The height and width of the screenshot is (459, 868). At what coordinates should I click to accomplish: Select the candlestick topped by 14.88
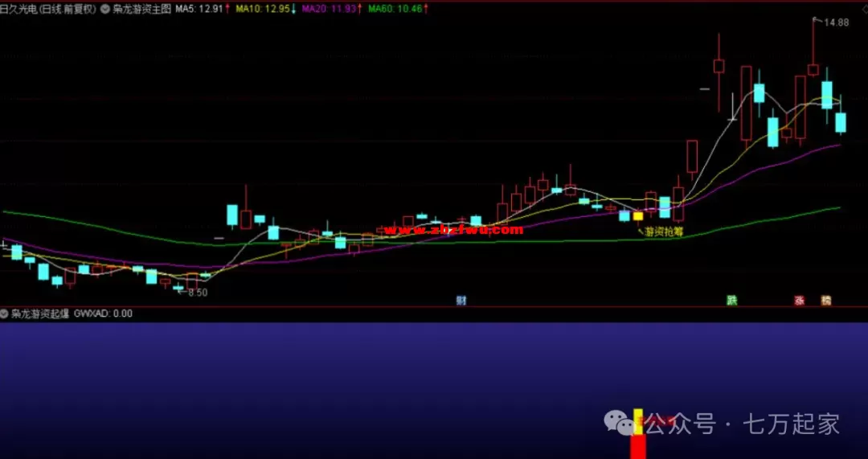pyautogui.click(x=813, y=47)
